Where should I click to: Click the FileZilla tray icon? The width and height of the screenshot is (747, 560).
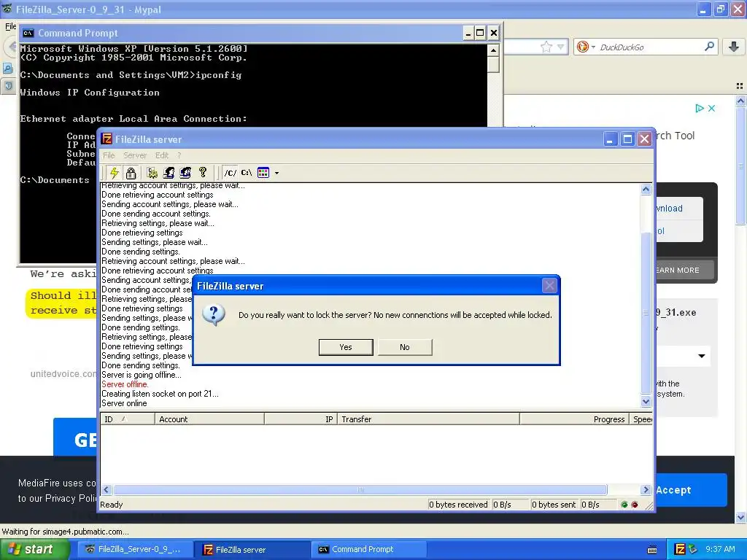tap(681, 550)
